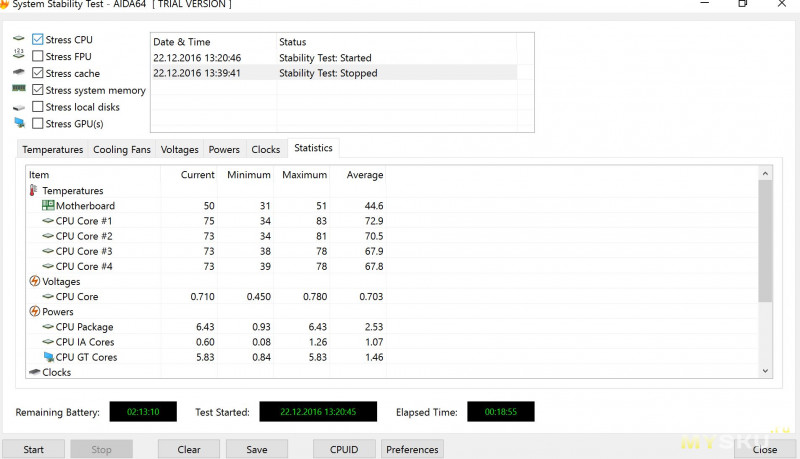Click the system memory RAM icon
Image resolution: width=800 pixels, height=459 pixels.
coord(19,89)
